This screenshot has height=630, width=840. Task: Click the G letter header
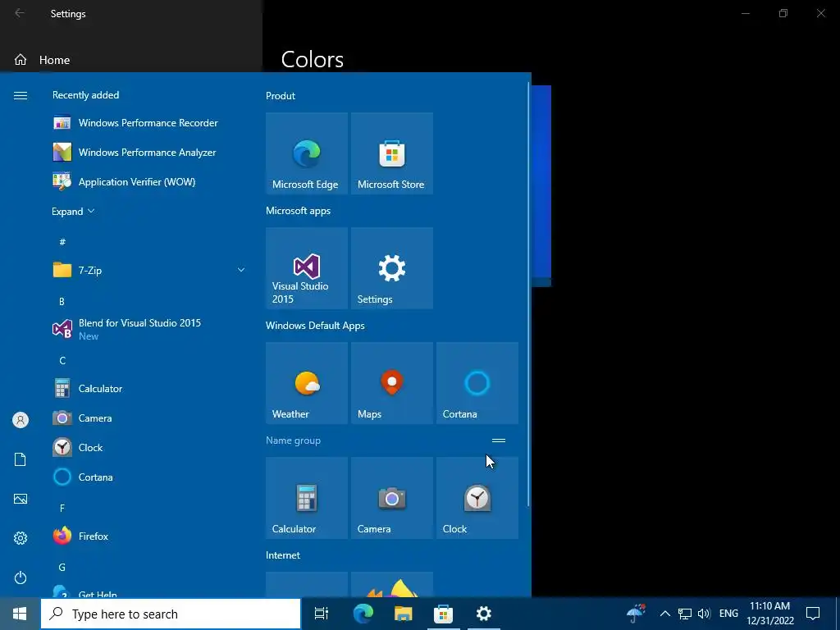62,567
